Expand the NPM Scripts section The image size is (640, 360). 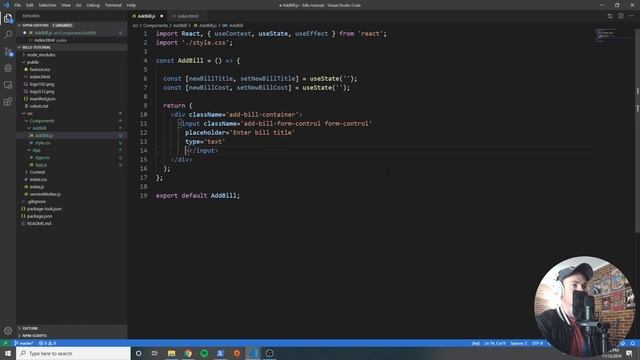click(x=71, y=336)
